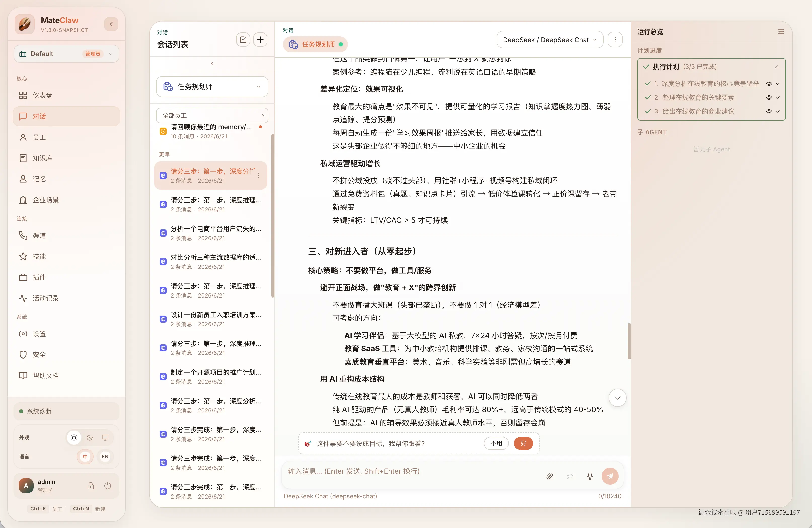Expand step 2 整理在线教育的关键要素

(x=778, y=98)
